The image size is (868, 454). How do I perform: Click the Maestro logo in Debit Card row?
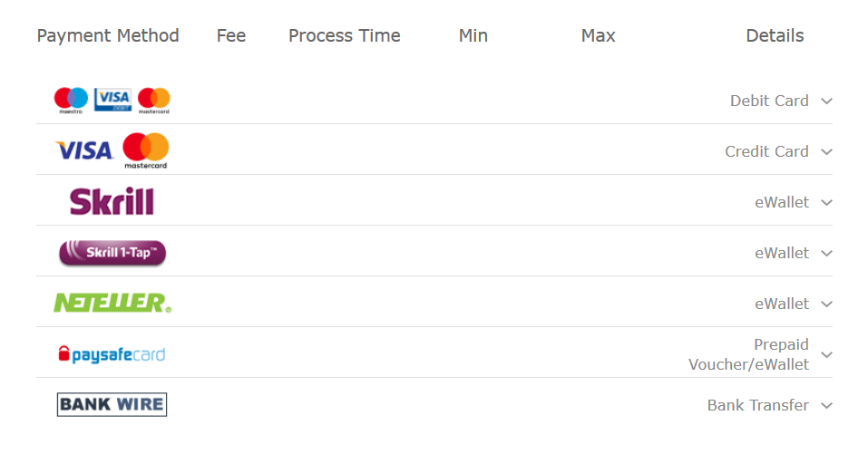(71, 100)
